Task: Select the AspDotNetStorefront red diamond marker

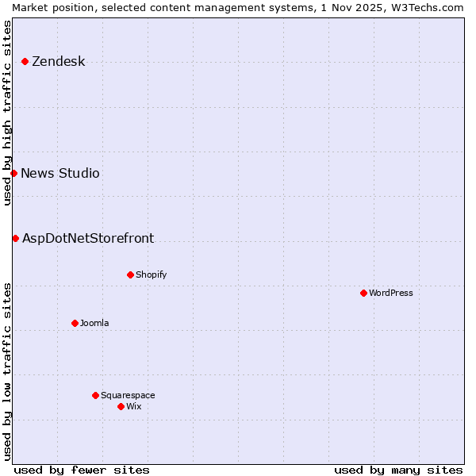Action: (x=15, y=238)
